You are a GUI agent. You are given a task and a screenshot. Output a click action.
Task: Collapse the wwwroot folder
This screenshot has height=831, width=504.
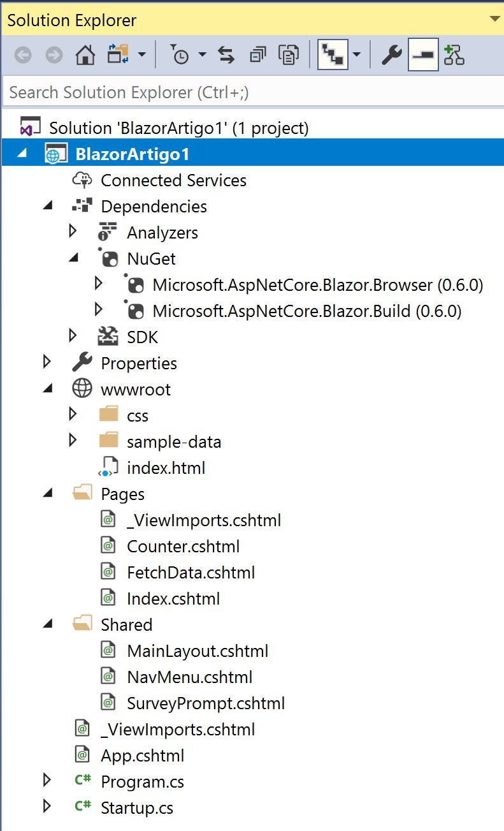coord(48,389)
